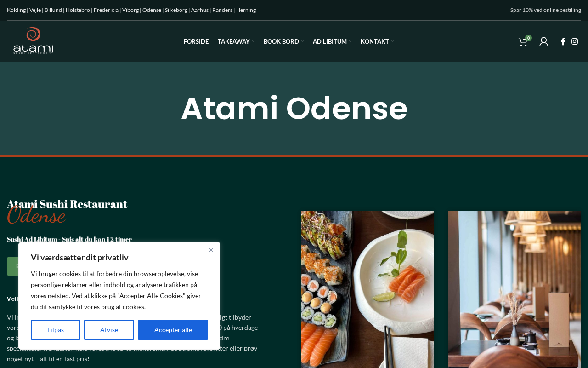This screenshot has height=368, width=588.
Task: Close the cookie consent popup
Action: [x=211, y=250]
